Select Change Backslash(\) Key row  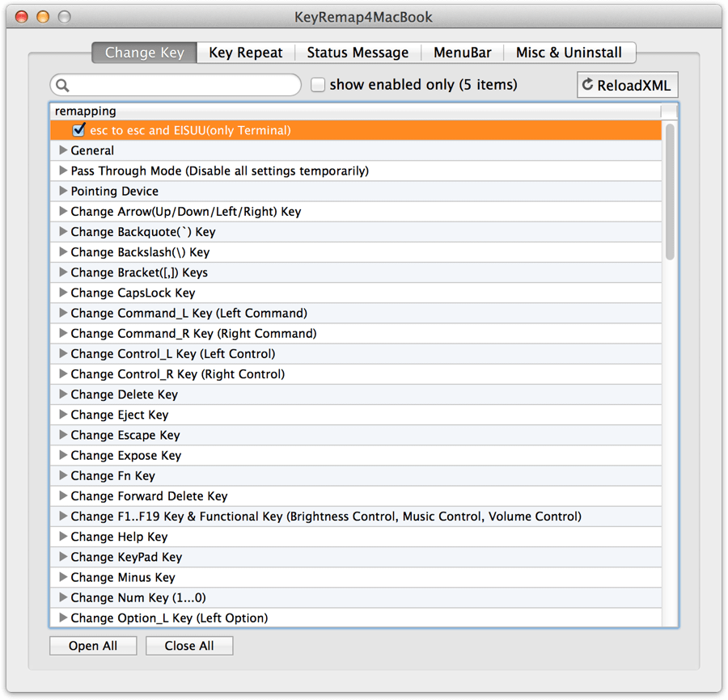(x=356, y=252)
